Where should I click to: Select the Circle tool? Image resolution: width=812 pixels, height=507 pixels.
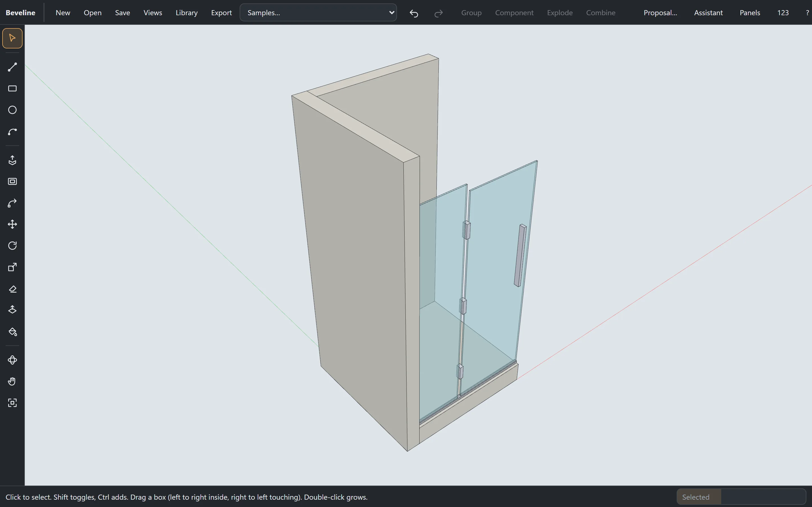click(12, 110)
